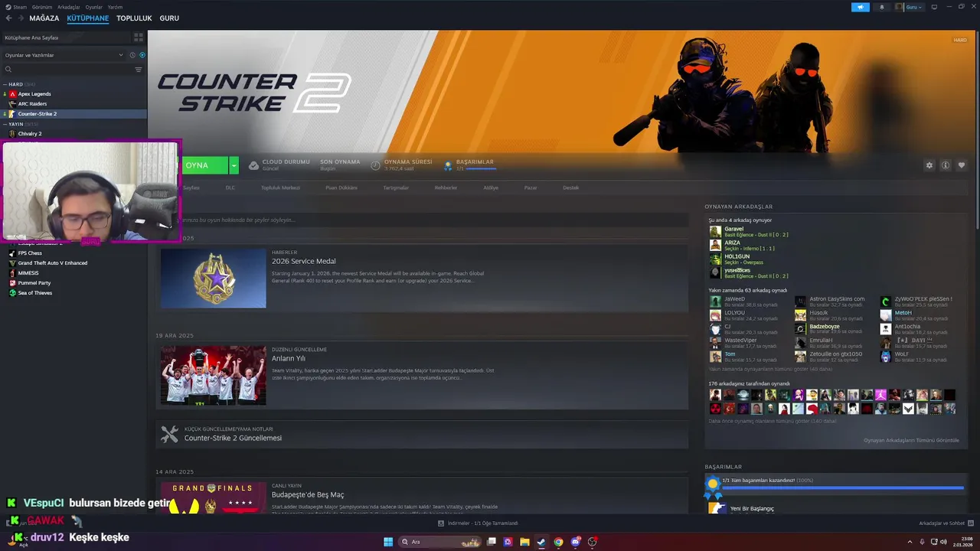
Task: Open the Anıların Yılı news thumbnail
Action: click(214, 376)
